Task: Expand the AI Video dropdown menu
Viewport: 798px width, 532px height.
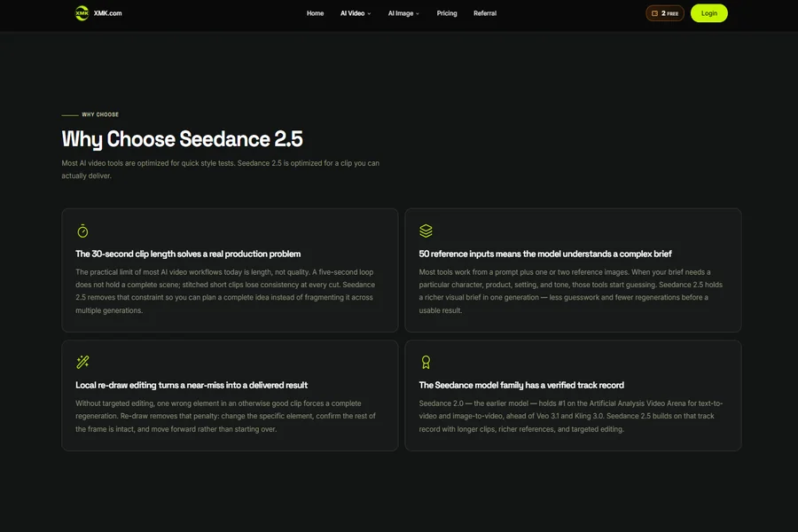Action: (356, 13)
